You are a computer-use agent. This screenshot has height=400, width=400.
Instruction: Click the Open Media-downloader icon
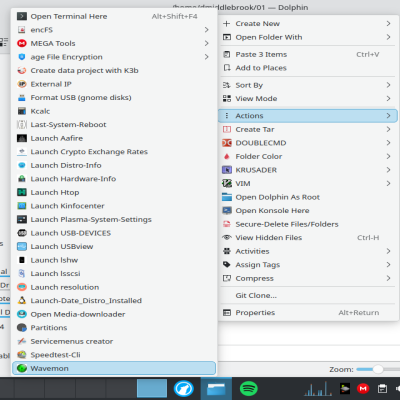22,314
